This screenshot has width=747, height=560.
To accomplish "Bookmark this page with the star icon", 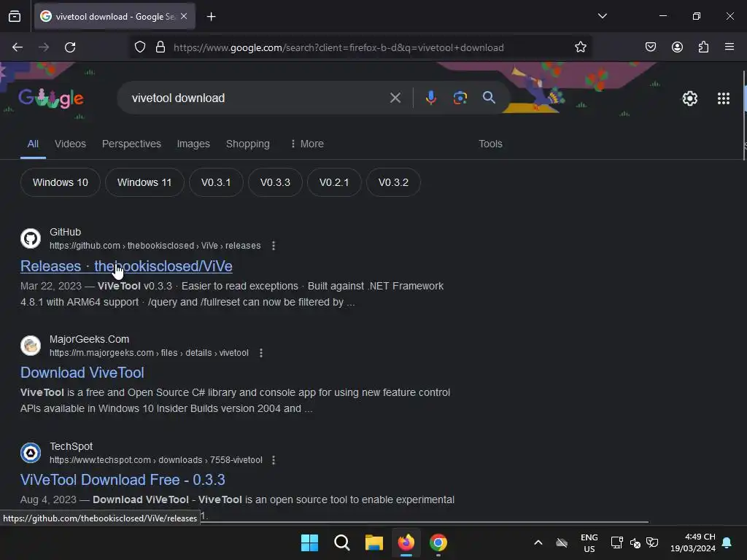I will point(580,47).
